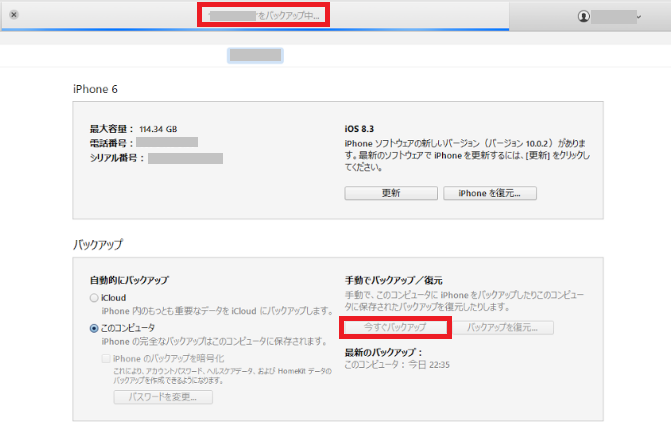Click the 114.34 GB capacity value
The height and width of the screenshot is (430, 671).
[158, 129]
